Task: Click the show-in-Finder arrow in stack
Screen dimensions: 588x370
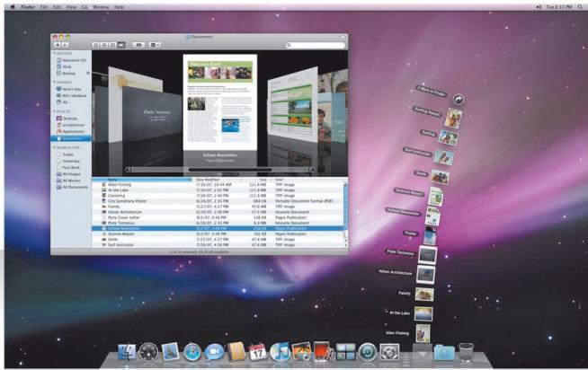Action: coord(459,100)
